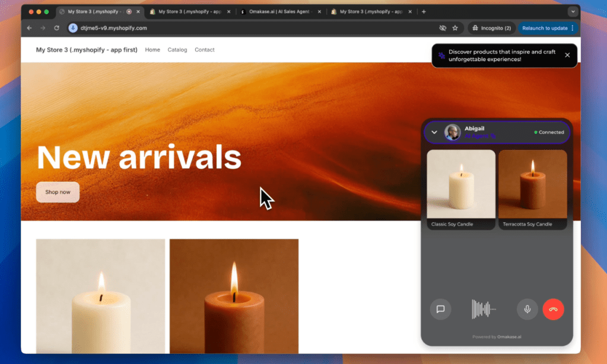Toggle the tracking protection eye icon
The height and width of the screenshot is (364, 607).
[442, 28]
